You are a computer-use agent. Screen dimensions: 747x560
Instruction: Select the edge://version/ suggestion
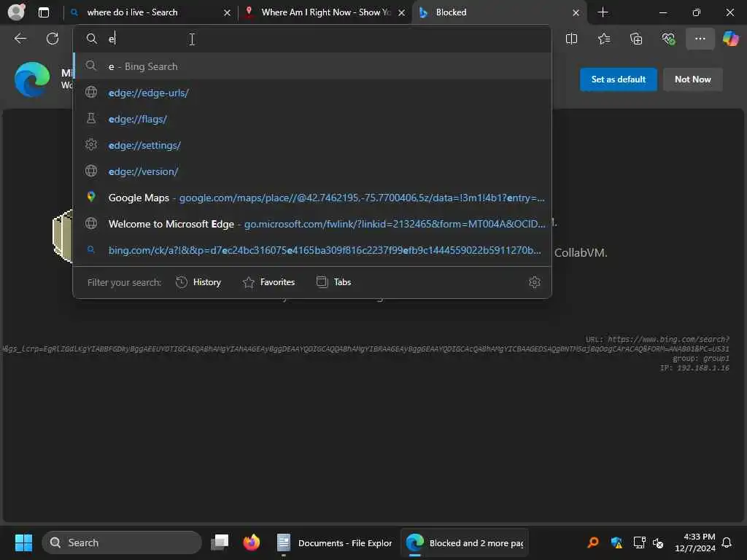(x=312, y=171)
